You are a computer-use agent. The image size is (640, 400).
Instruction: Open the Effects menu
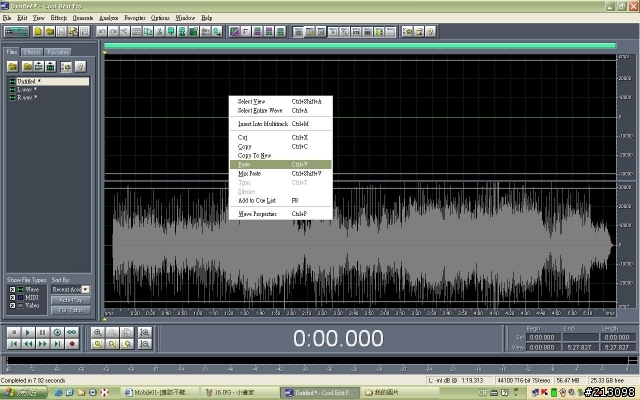click(59, 18)
